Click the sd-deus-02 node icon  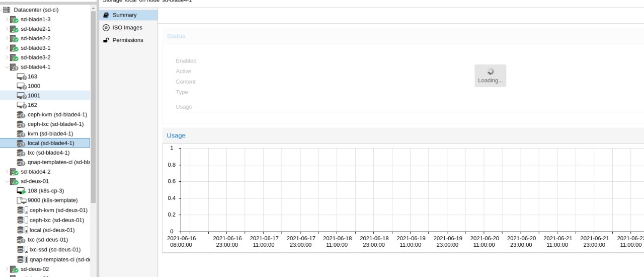(14, 269)
